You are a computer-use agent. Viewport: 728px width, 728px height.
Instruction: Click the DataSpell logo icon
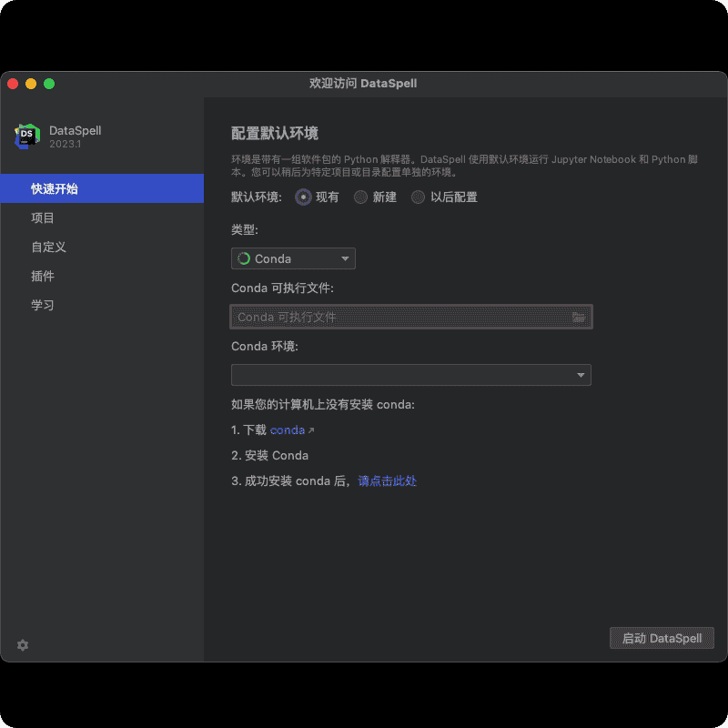[27, 136]
